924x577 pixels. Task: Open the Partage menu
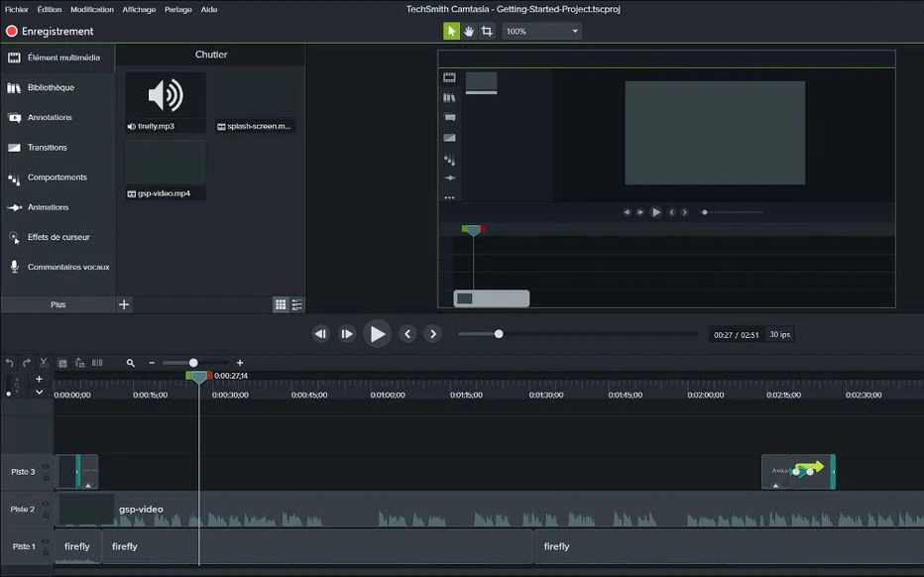point(178,10)
